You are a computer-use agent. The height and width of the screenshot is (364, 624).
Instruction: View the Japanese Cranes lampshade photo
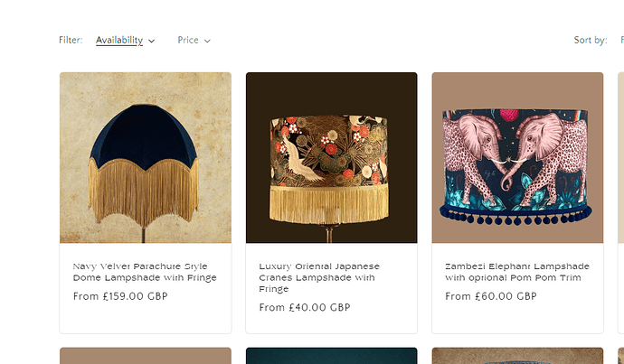(331, 158)
